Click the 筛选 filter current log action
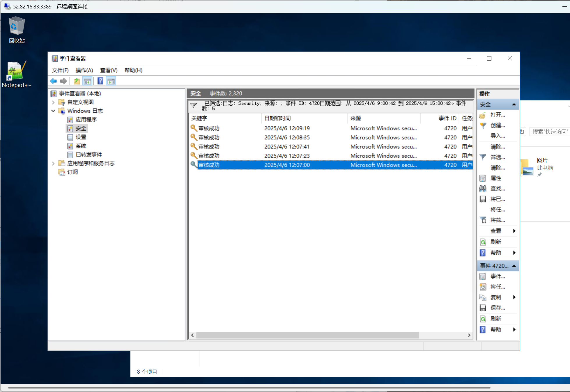 point(497,157)
